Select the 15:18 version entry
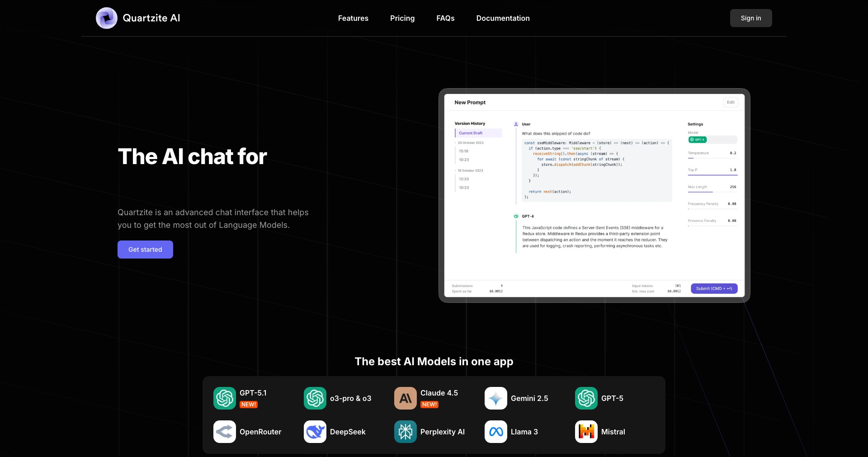The width and height of the screenshot is (868, 457). (x=463, y=151)
